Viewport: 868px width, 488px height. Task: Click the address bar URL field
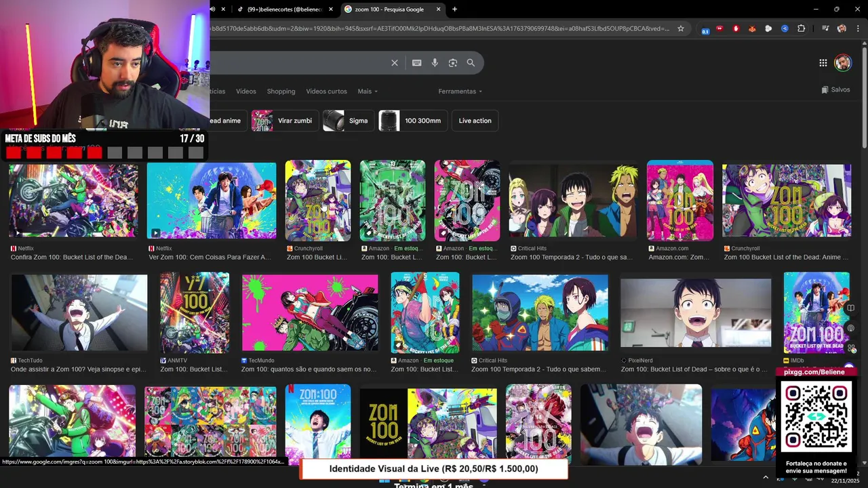tap(439, 28)
